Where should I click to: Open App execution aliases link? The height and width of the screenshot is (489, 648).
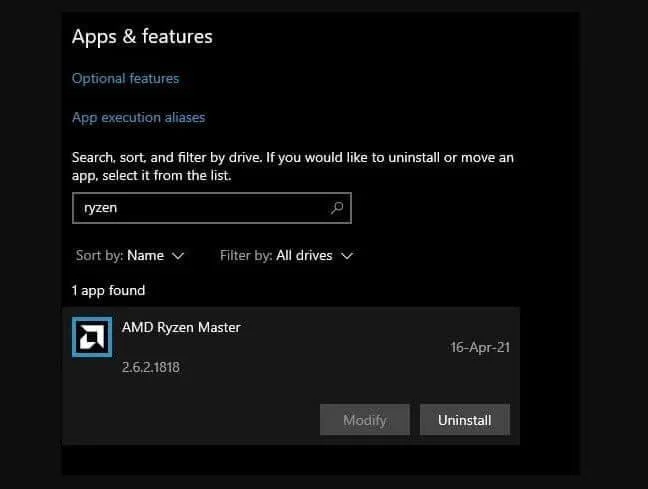click(138, 118)
